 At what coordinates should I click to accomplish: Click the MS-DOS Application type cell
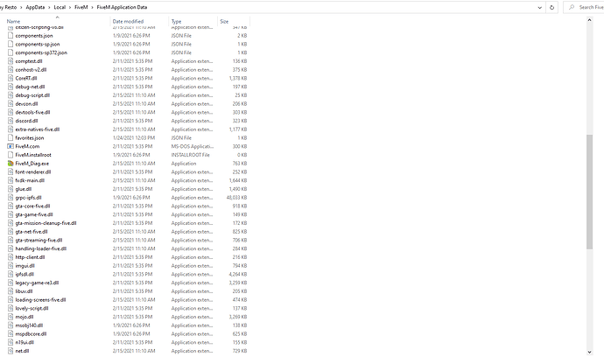(193, 146)
